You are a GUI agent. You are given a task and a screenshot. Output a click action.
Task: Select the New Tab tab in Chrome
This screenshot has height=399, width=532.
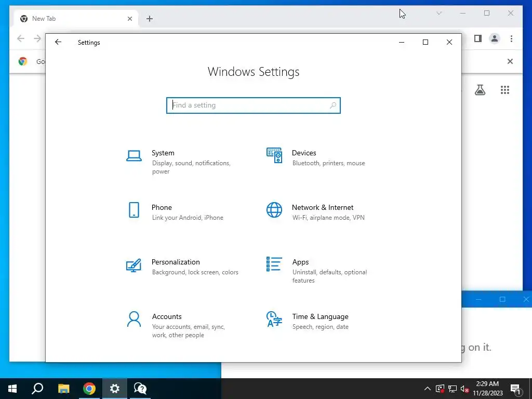click(76, 19)
